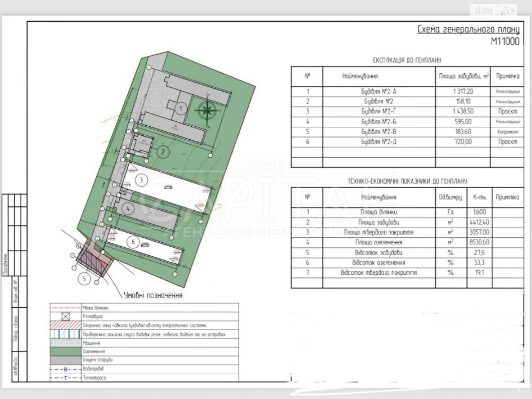532x399 pixels.
Task: Select the Будівля №2-Б row name
Action: point(379,122)
